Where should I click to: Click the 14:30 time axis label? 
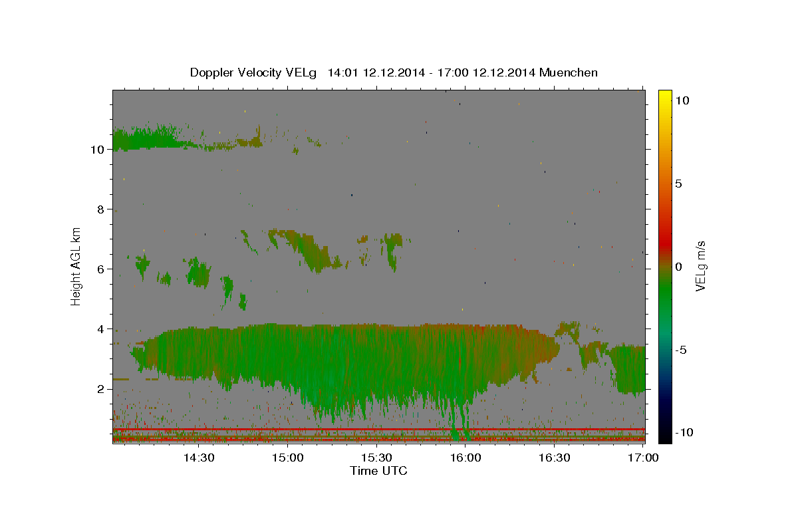click(x=198, y=458)
